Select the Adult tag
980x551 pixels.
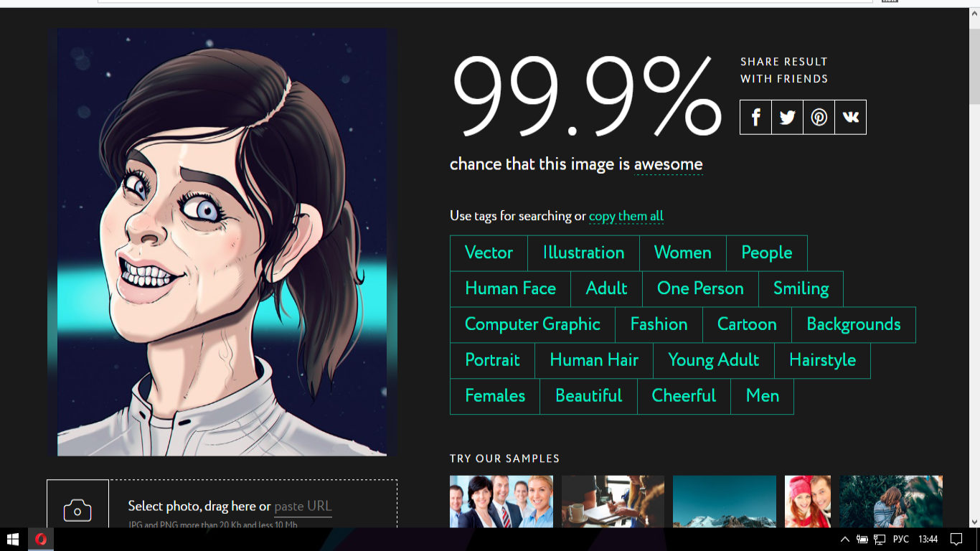click(x=607, y=289)
